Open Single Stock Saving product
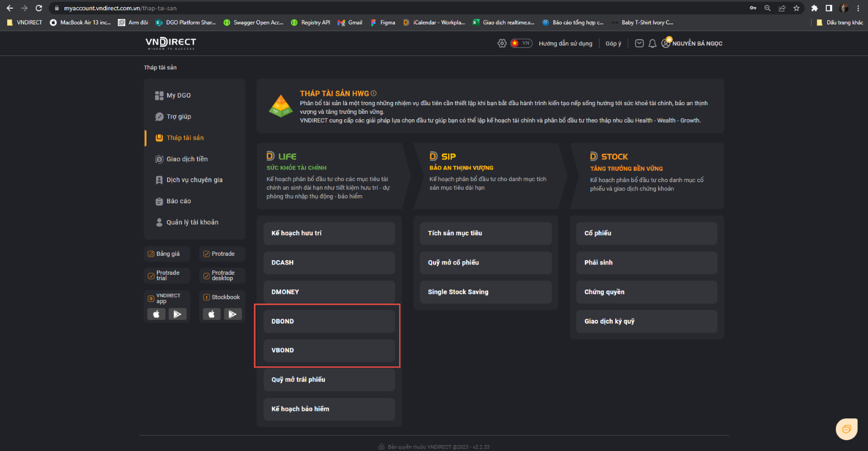Image resolution: width=868 pixels, height=451 pixels. click(486, 292)
